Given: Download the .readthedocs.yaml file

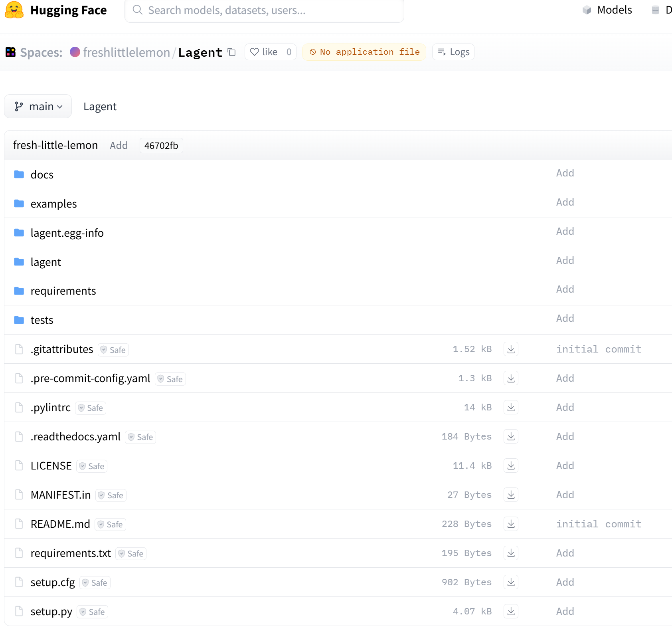Looking at the screenshot, I should click(511, 436).
